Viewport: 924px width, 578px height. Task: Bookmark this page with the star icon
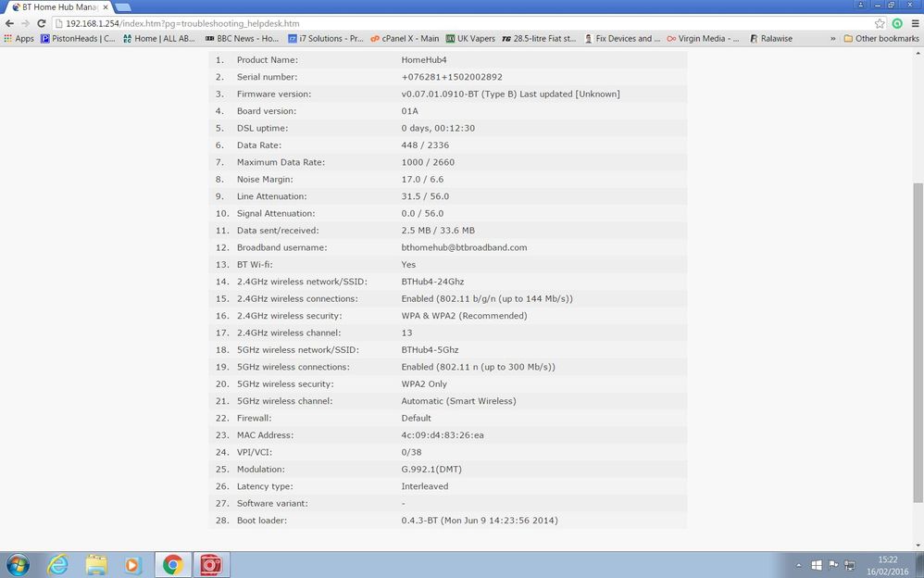880,23
